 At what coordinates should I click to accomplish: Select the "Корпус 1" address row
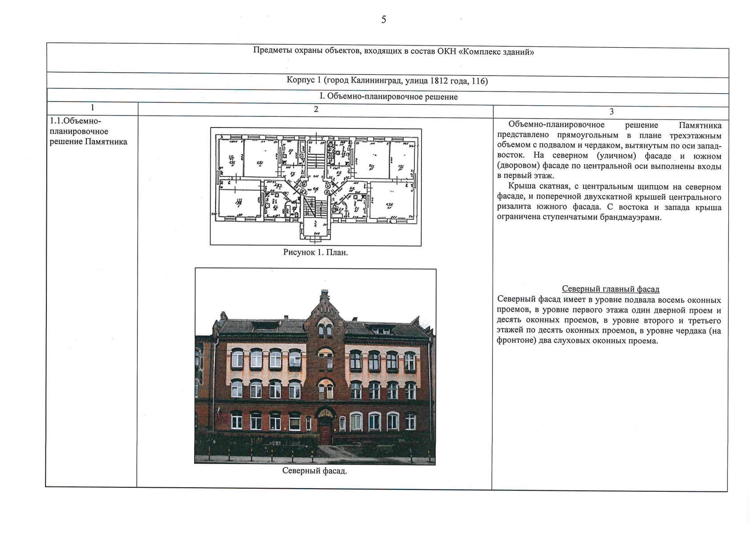[x=387, y=81]
